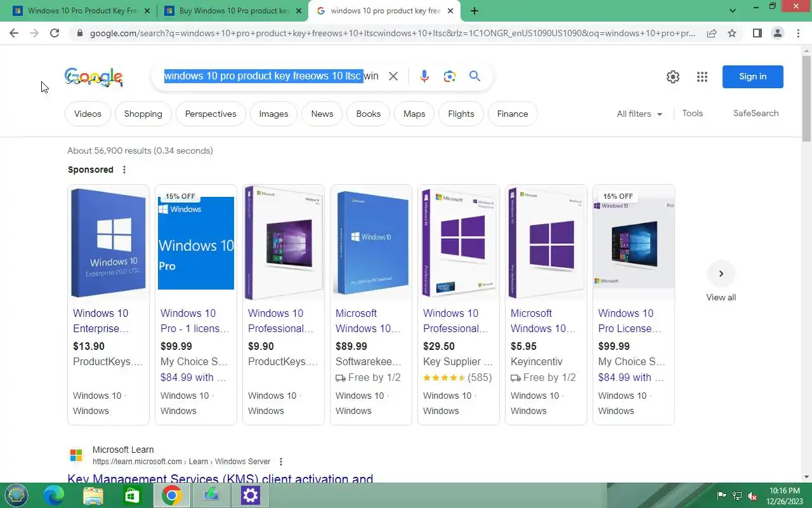This screenshot has width=812, height=508.
Task: Clear the search query with X
Action: tap(393, 76)
